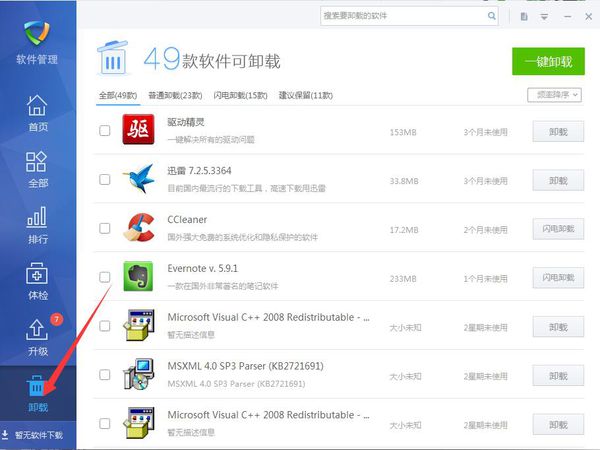The width and height of the screenshot is (600, 450).
Task: Select the CCleaner title text
Action: [x=187, y=220]
